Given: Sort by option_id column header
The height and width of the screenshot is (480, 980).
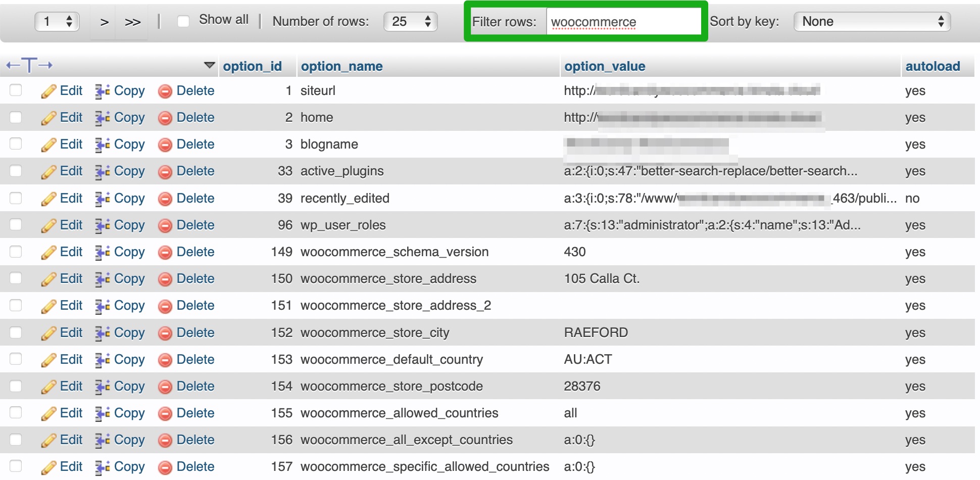Looking at the screenshot, I should click(x=252, y=66).
